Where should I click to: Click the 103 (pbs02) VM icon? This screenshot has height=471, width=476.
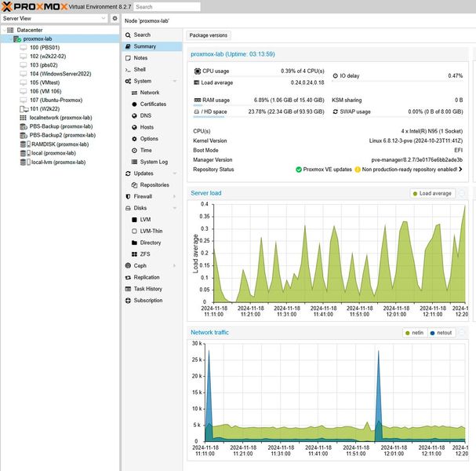24,65
